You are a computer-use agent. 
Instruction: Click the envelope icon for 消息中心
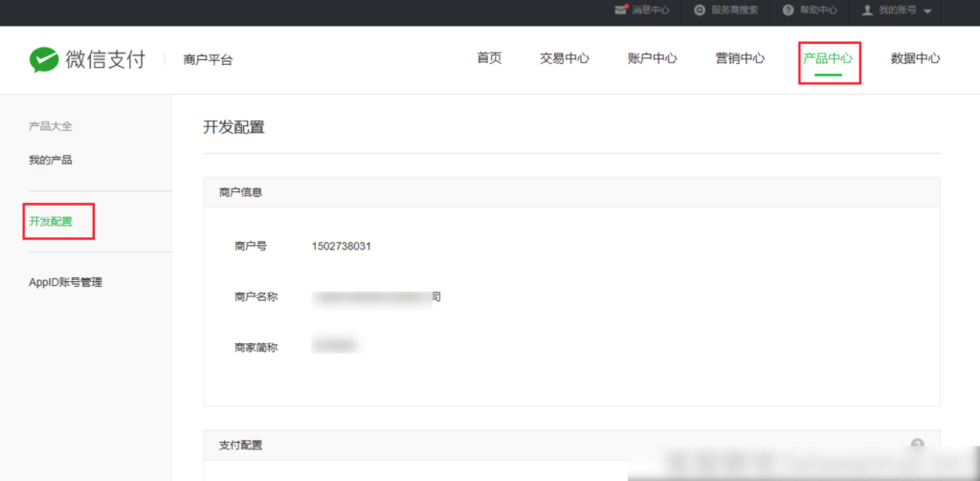pyautogui.click(x=620, y=11)
